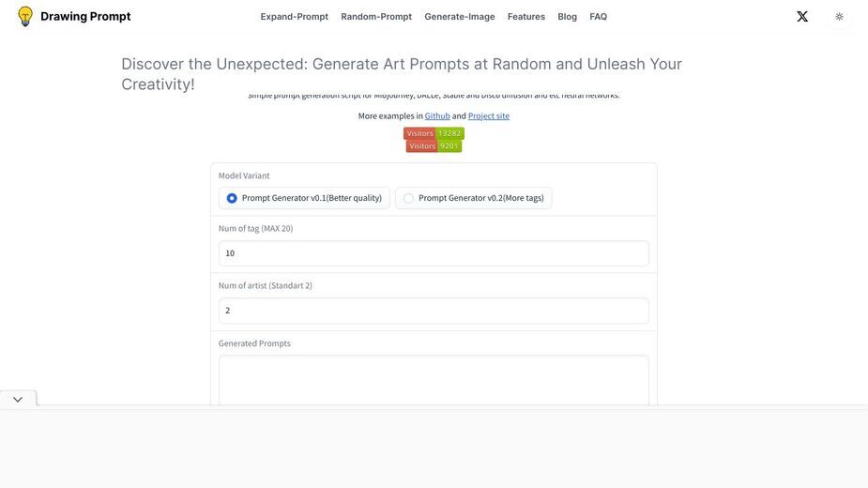Screen dimensions: 868x488
Task: Select Prompt Generator v0.1 (Better quality)
Action: pos(304,198)
